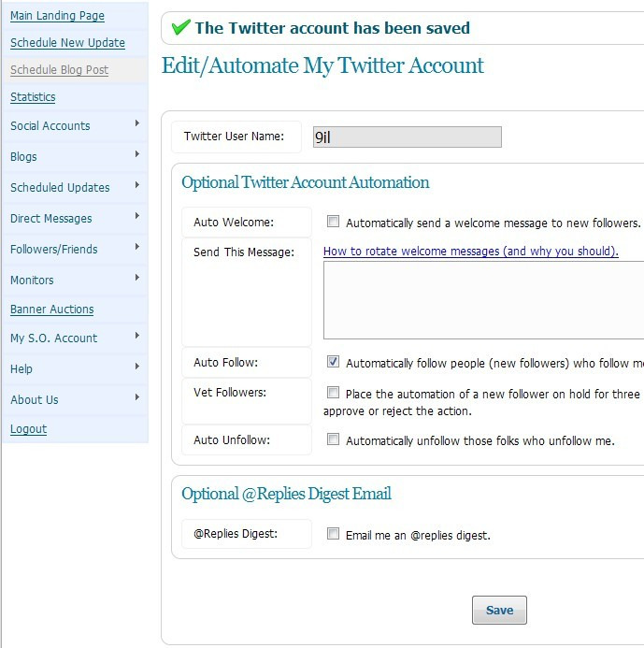
Task: Expand the Followers/Friends submenu arrow
Action: tap(137, 247)
